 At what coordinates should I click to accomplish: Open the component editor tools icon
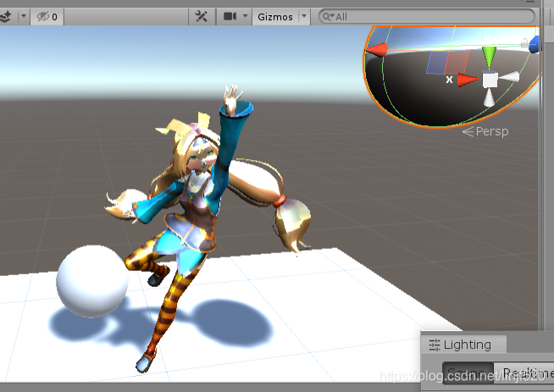point(202,16)
